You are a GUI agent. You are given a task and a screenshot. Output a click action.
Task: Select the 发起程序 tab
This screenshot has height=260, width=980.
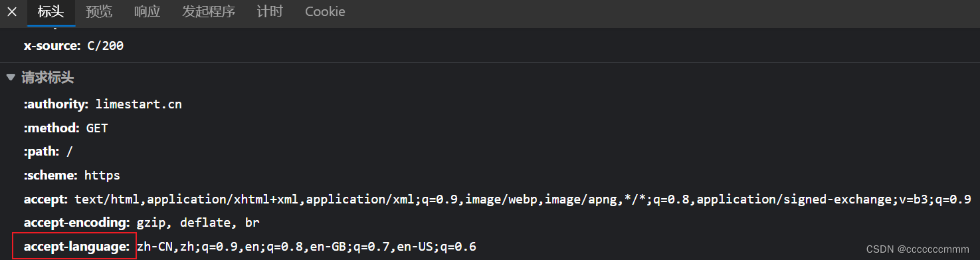click(209, 12)
